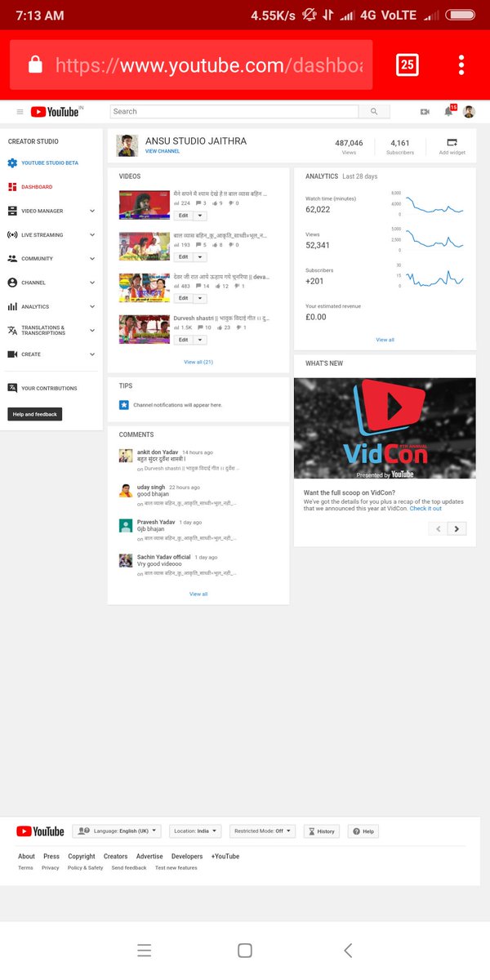Click View all under Comments
Viewport: 490px width, 980px height.
click(x=198, y=594)
